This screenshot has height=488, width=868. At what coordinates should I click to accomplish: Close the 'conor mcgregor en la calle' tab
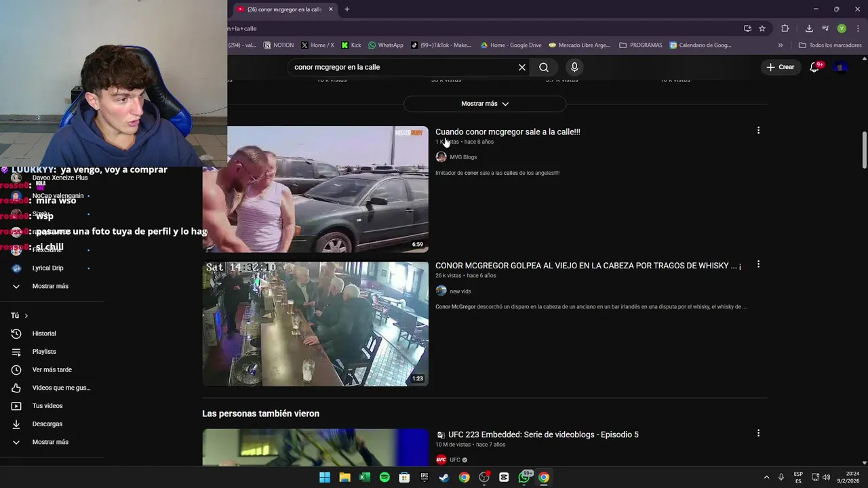tap(331, 9)
